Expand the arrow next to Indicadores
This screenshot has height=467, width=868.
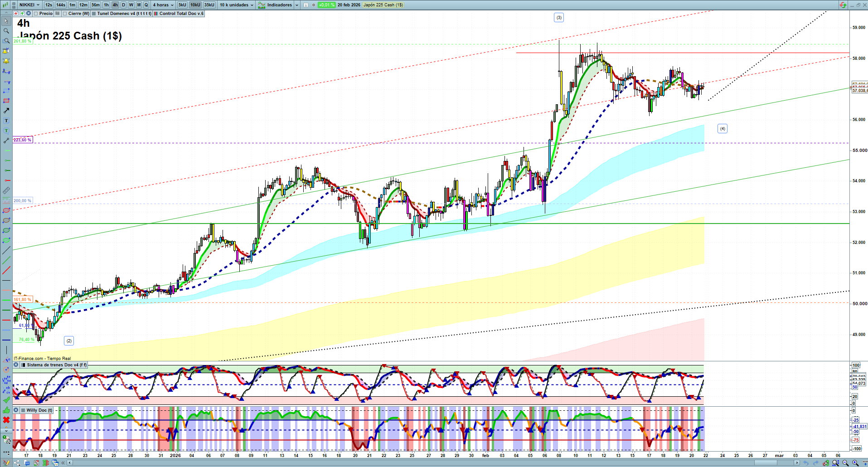297,5
